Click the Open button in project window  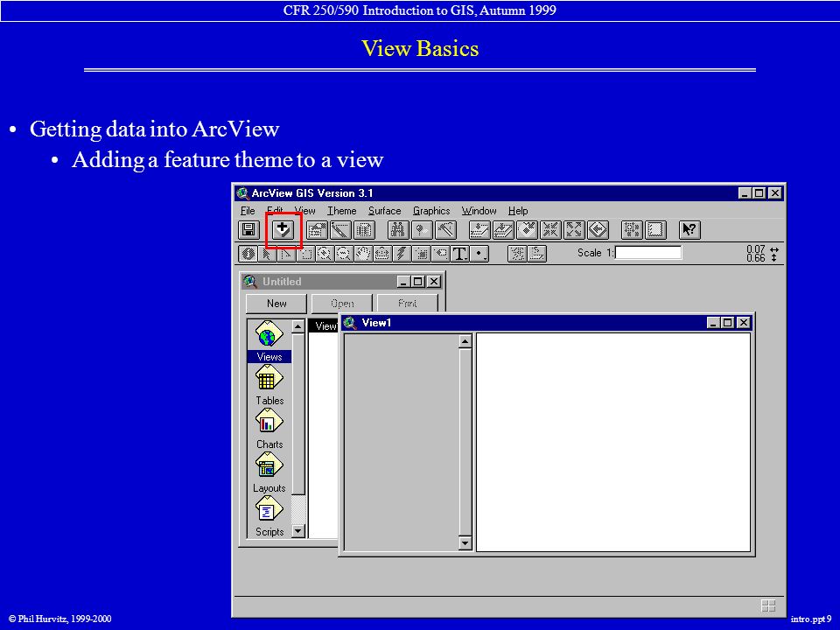coord(342,304)
